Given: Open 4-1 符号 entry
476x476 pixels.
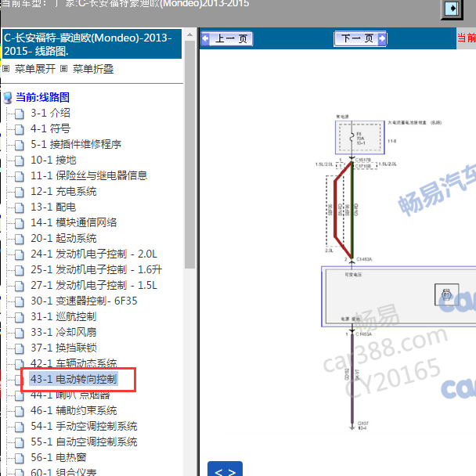Looking at the screenshot, I should coord(50,128).
